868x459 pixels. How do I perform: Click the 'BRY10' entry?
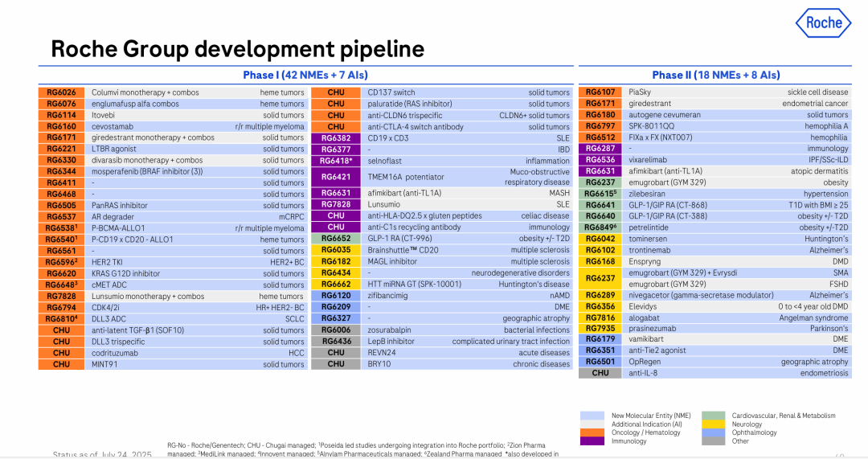pos(379,364)
